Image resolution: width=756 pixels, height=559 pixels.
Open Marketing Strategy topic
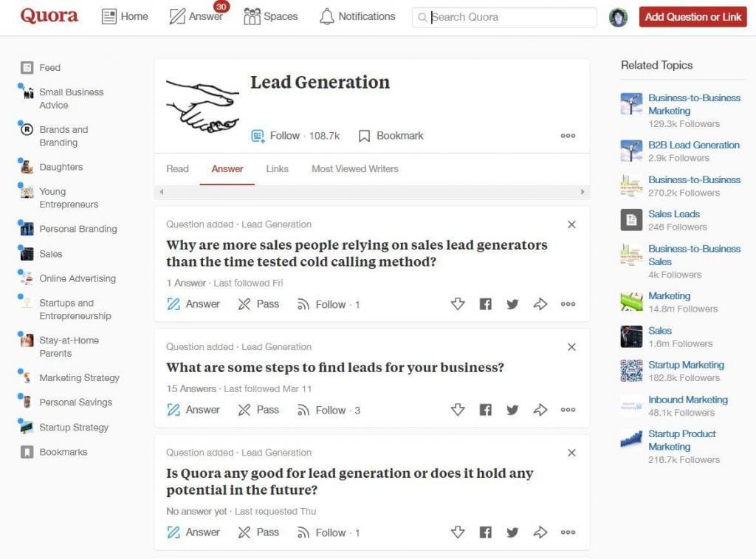(x=70, y=377)
